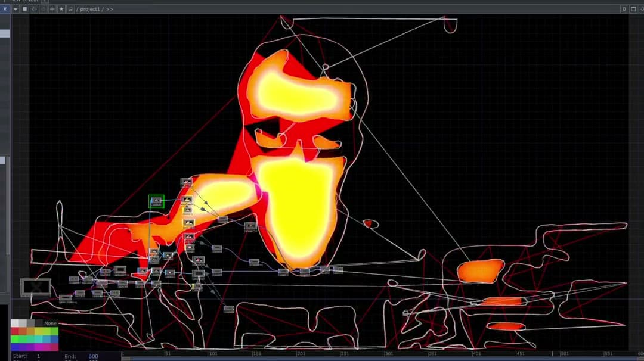Click the 0 button at top right
This screenshot has width=644, height=361.
(x=624, y=8)
